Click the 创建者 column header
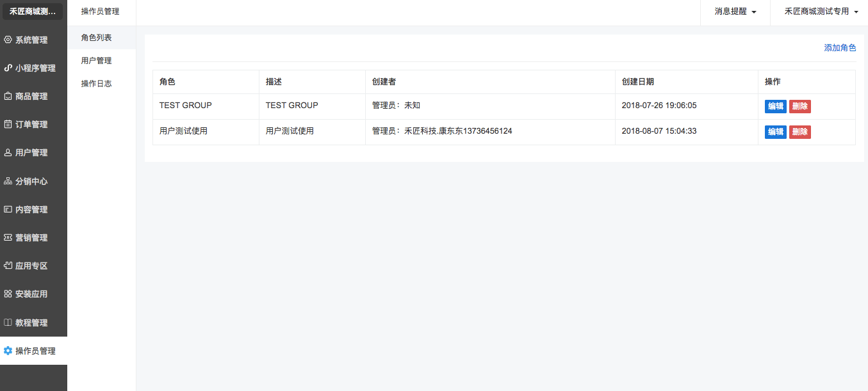Viewport: 868px width, 391px height. [384, 82]
